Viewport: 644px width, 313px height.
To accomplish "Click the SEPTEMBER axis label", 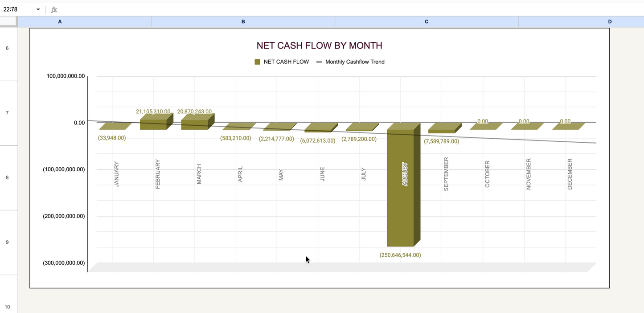I will tap(446, 174).
